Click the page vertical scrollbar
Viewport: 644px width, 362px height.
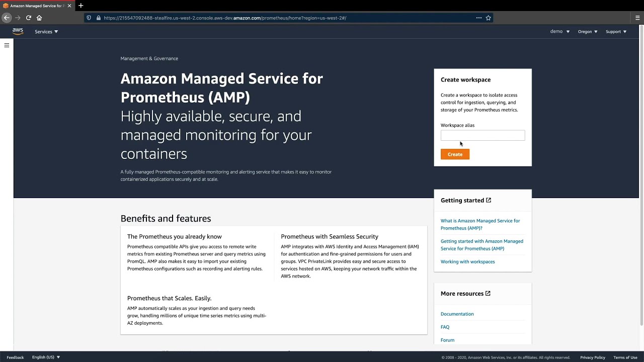(x=641, y=175)
